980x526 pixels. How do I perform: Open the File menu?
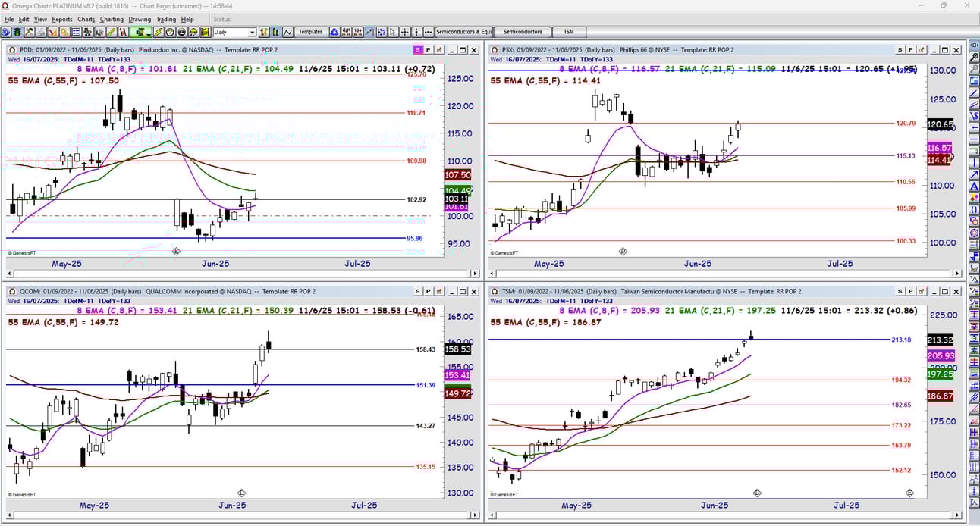coord(9,19)
